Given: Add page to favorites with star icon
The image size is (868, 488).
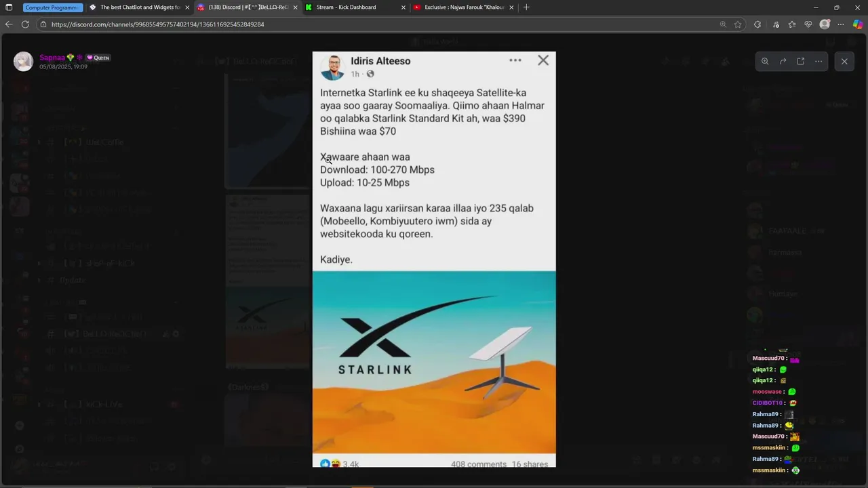Looking at the screenshot, I should (738, 24).
